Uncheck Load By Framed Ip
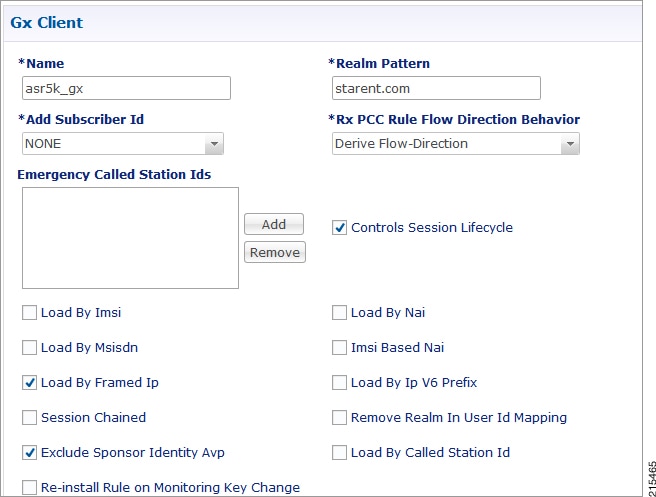Screen dimensions: 656x497 click(x=29, y=383)
